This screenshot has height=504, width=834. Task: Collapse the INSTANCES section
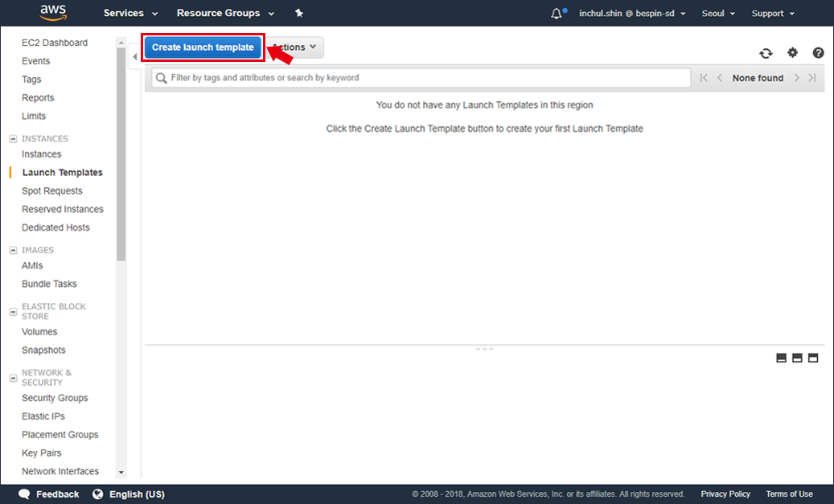tap(14, 139)
